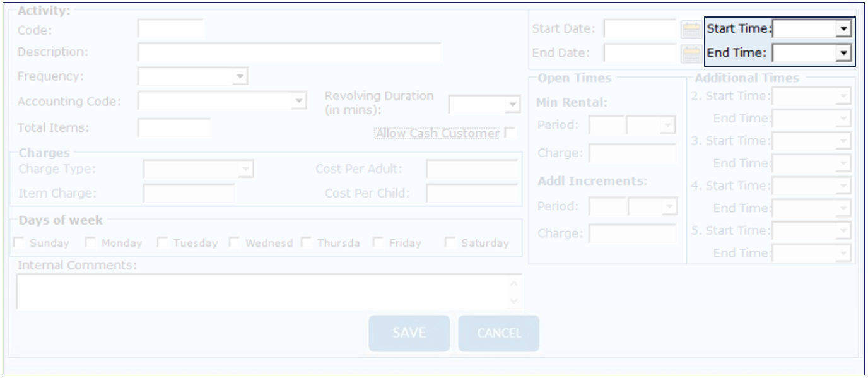Viewport: 868px width, 378px height.
Task: Check the Sunday checkbox
Action: [x=20, y=243]
